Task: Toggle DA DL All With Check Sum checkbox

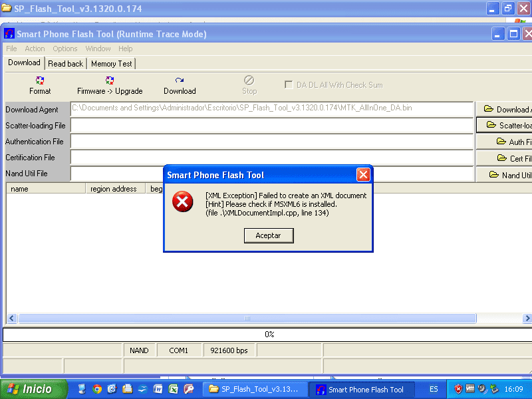Action: [x=289, y=85]
